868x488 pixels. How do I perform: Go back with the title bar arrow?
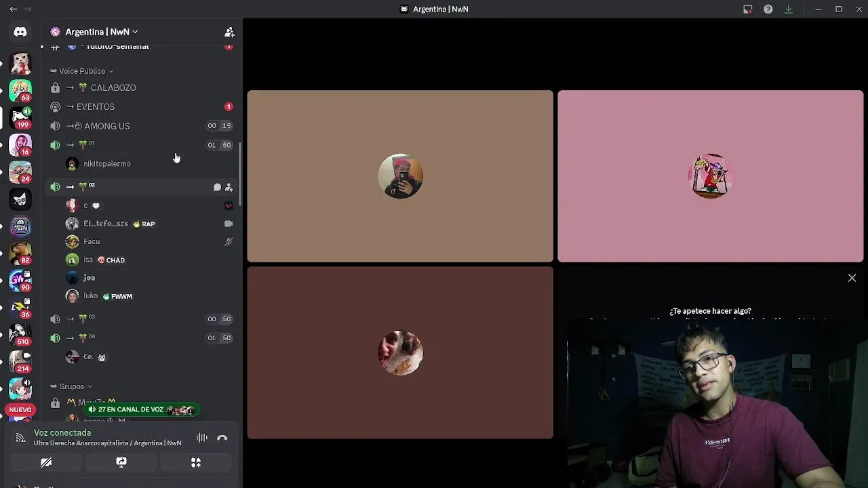pyautogui.click(x=13, y=9)
